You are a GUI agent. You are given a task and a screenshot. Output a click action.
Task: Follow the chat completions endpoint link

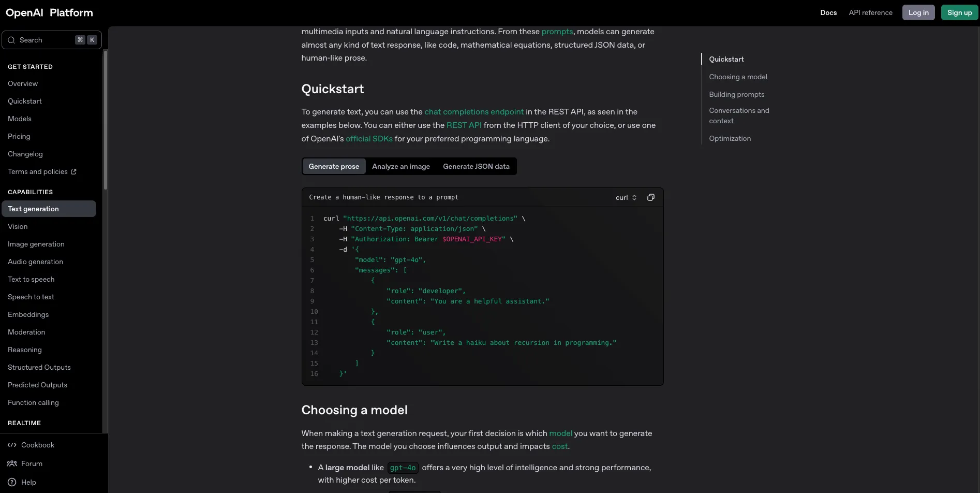(474, 112)
